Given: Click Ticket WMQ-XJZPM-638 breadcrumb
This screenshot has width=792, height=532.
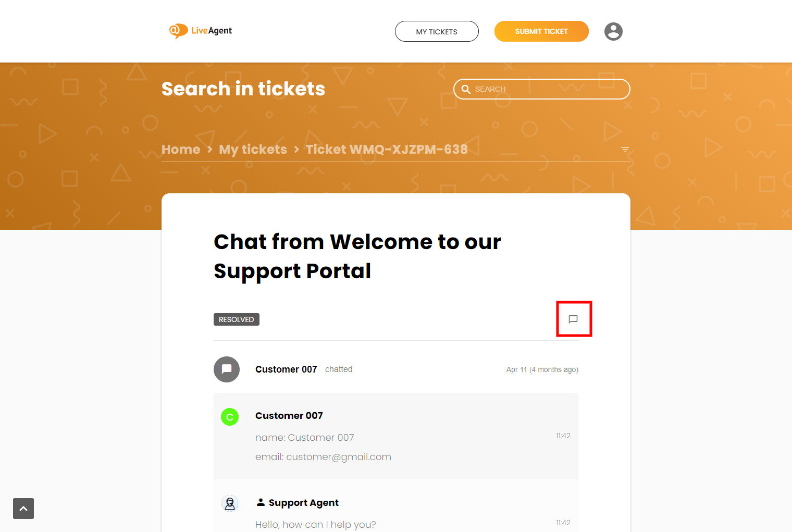Looking at the screenshot, I should (387, 150).
